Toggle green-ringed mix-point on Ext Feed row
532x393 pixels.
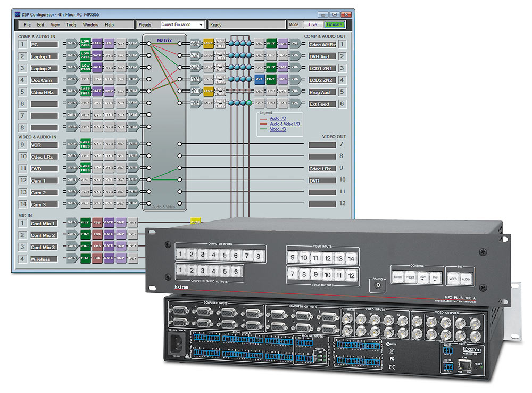coord(249,103)
